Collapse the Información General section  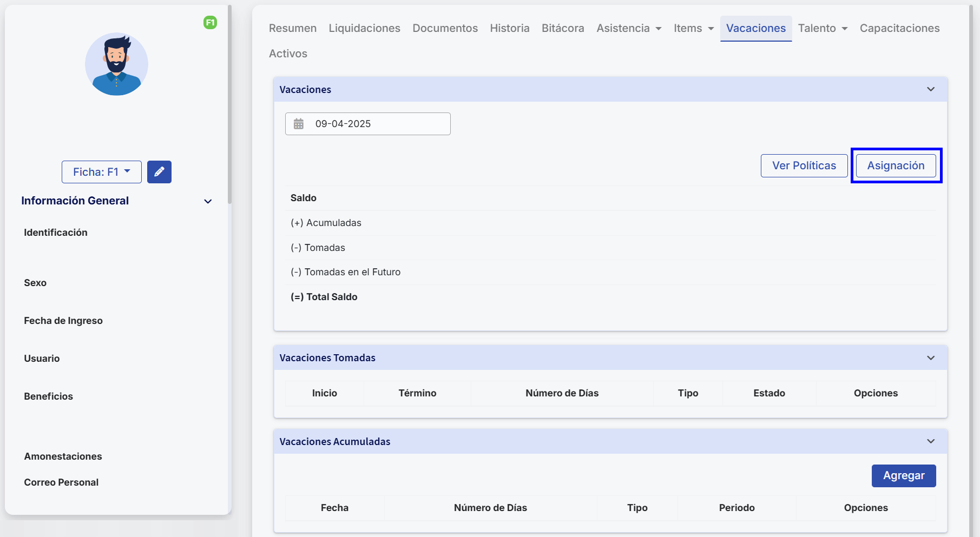208,201
